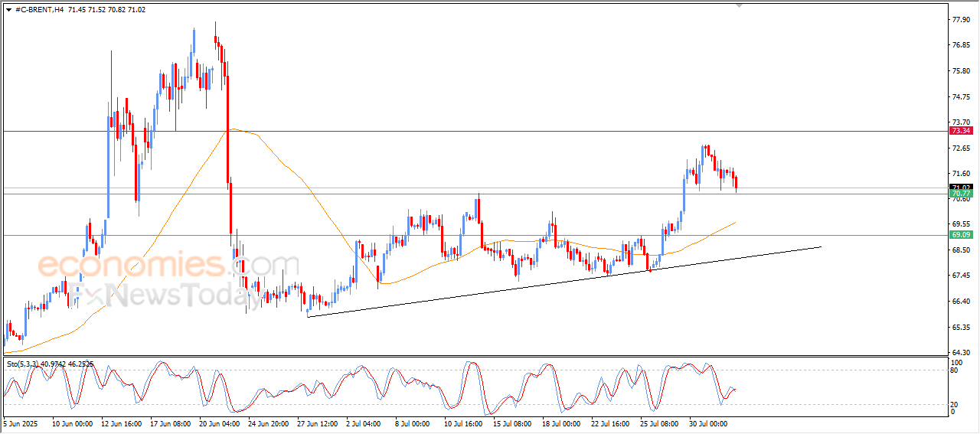
Task: Click the 10 Jul 16:00 time label
Action: (464, 423)
